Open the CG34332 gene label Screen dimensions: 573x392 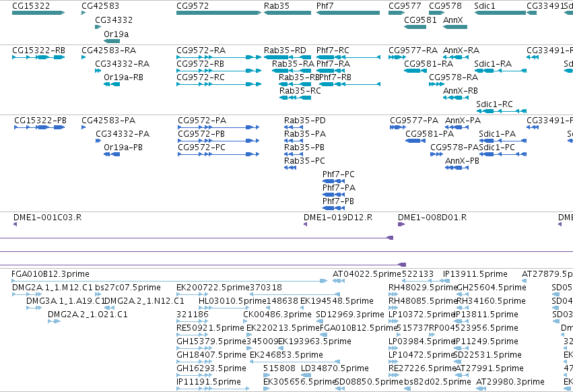114,20
